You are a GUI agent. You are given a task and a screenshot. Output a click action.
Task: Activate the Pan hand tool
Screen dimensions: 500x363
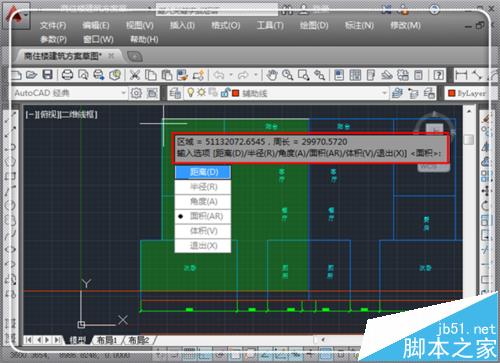pos(272,75)
